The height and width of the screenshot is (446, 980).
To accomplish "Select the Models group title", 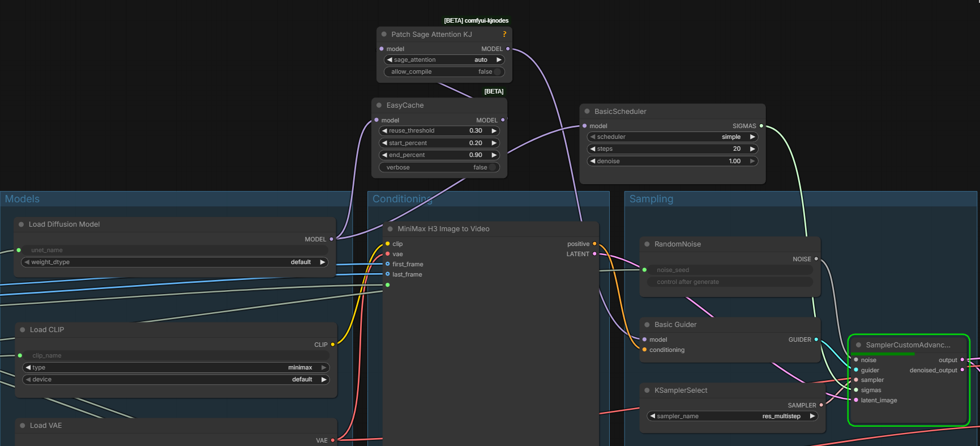I will [x=22, y=199].
